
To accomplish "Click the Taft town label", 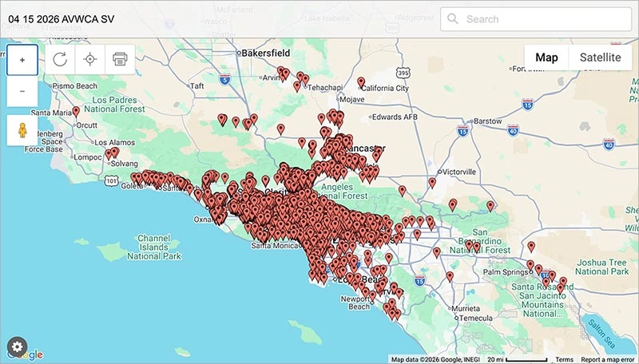I will coord(196,86).
